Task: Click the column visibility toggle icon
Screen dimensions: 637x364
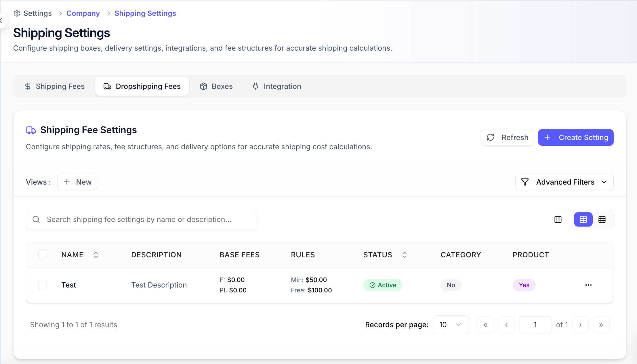Action: click(558, 220)
